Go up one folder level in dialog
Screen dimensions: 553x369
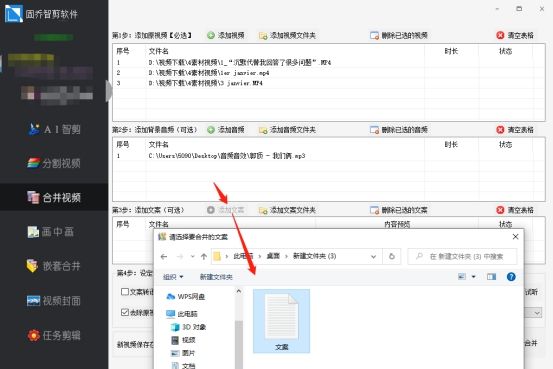(x=204, y=256)
